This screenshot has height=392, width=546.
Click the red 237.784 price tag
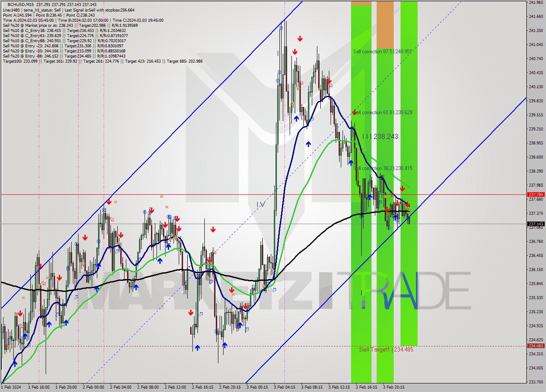[x=536, y=194]
